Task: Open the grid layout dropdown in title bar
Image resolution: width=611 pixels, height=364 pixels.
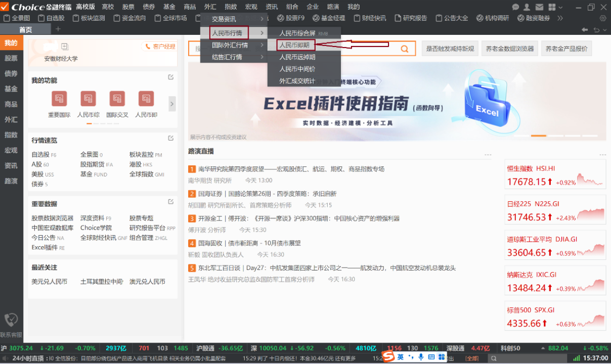Action: tap(554, 7)
